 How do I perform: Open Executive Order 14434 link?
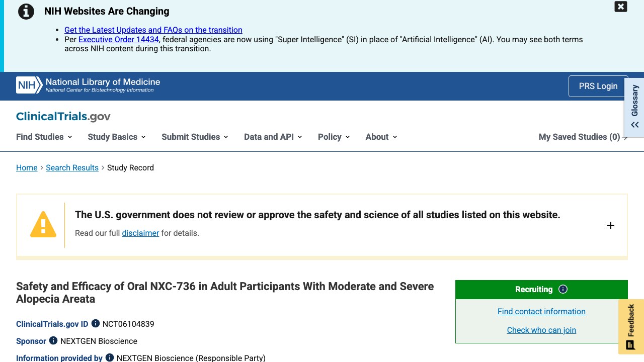pyautogui.click(x=119, y=39)
